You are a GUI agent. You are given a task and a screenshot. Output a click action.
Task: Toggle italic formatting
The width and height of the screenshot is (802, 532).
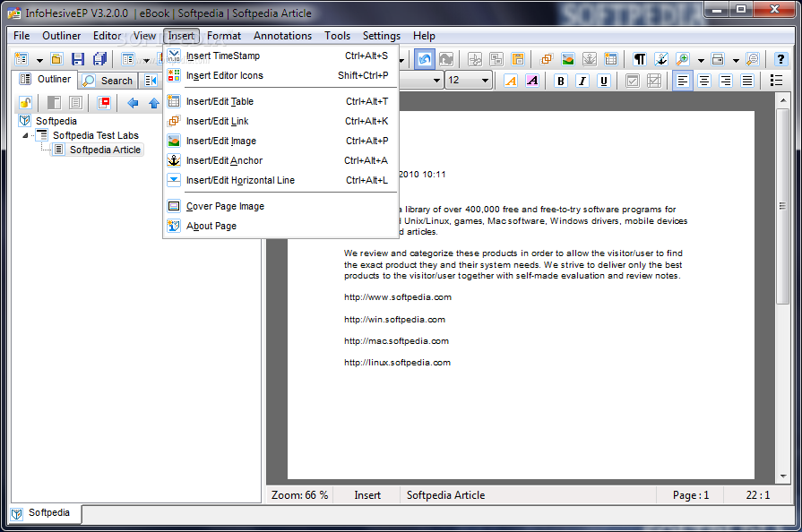coord(582,81)
